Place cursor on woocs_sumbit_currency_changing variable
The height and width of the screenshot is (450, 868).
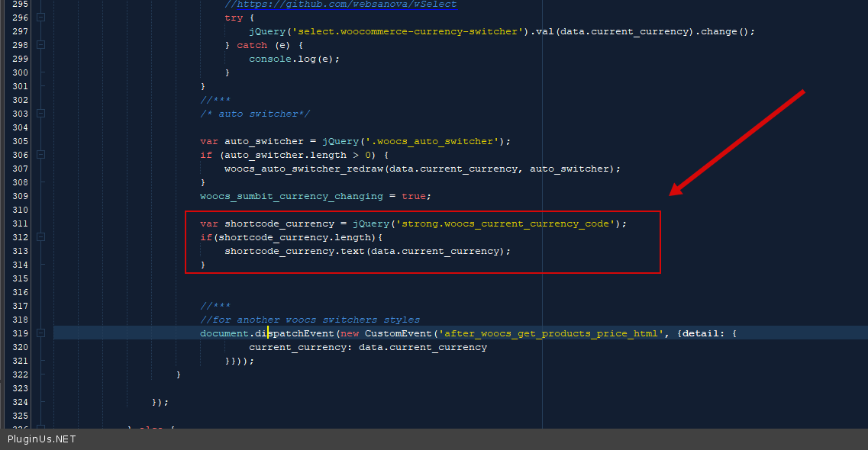(x=292, y=196)
